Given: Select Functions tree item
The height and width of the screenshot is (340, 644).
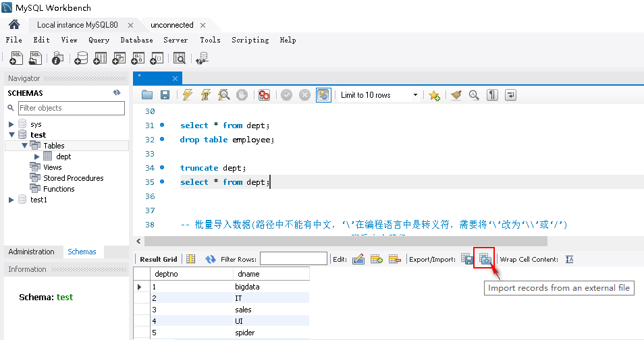Looking at the screenshot, I should coord(59,189).
